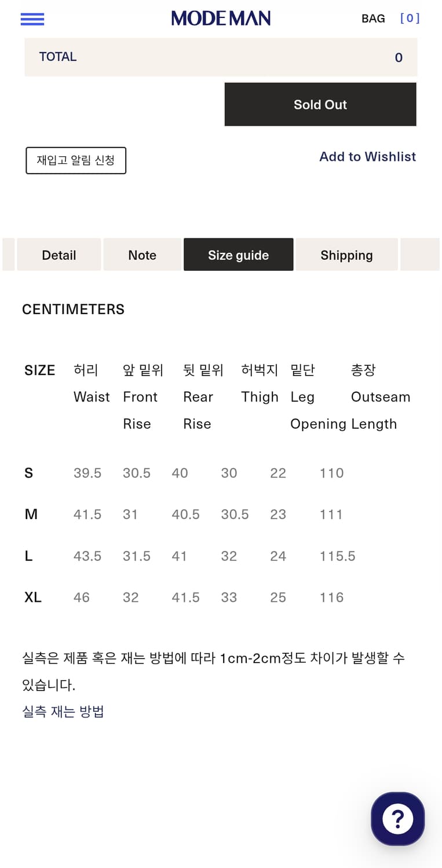
Task: Open the help question mark chat
Action: pos(397,819)
